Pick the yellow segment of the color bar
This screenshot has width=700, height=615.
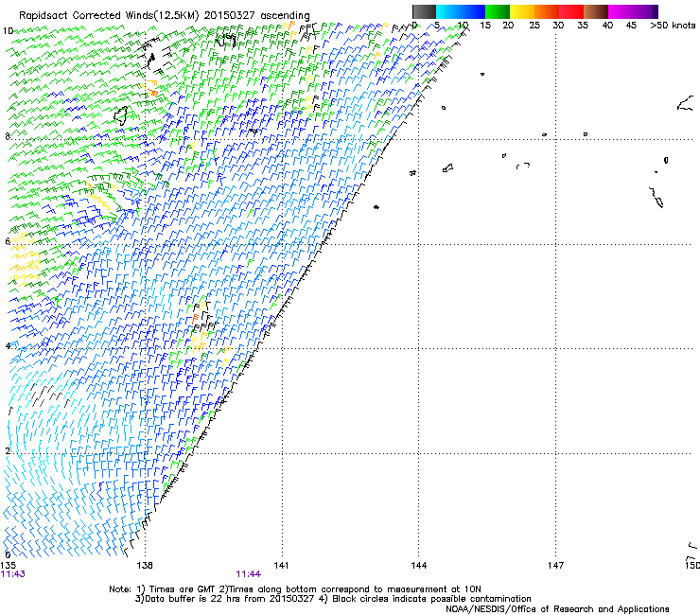click(522, 11)
